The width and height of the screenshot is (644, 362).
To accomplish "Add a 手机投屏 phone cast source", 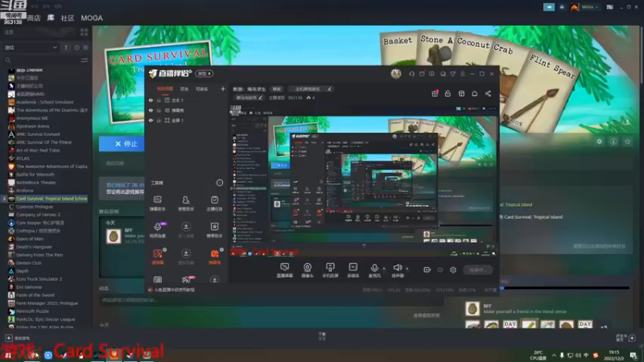I will tap(330, 270).
